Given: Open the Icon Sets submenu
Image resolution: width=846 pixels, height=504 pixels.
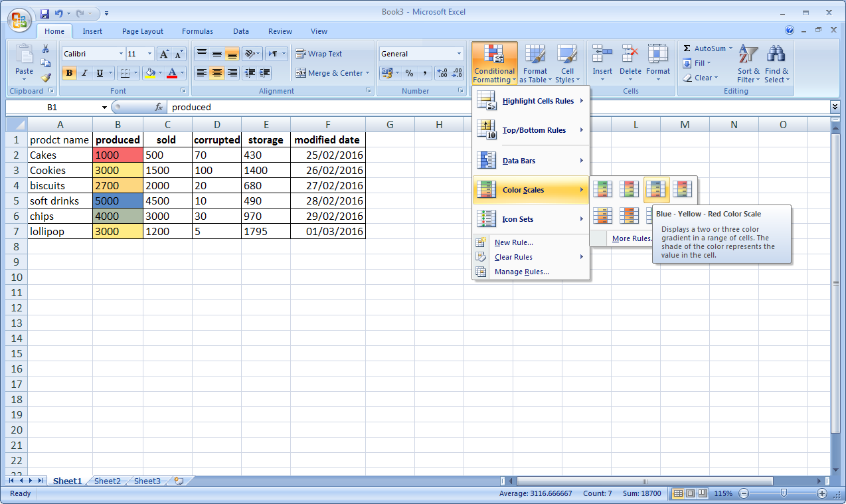Looking at the screenshot, I should [x=518, y=218].
